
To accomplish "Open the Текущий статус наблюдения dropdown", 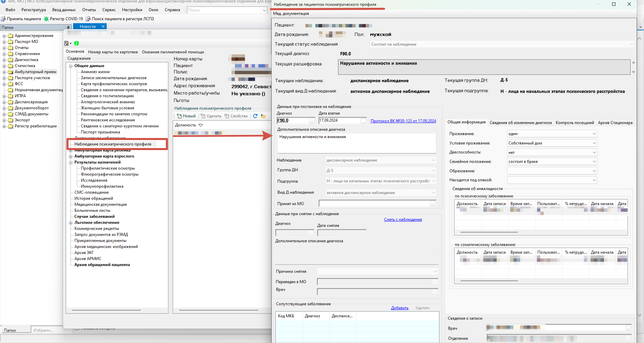I will coord(631,44).
